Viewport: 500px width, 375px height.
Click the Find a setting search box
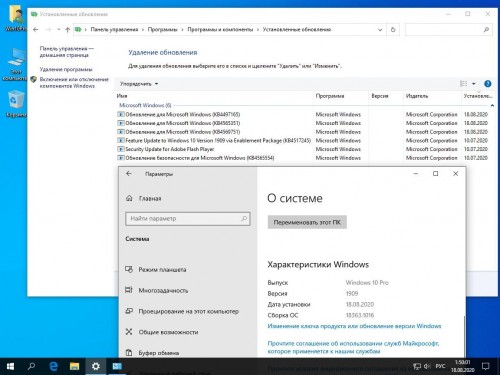(x=188, y=219)
